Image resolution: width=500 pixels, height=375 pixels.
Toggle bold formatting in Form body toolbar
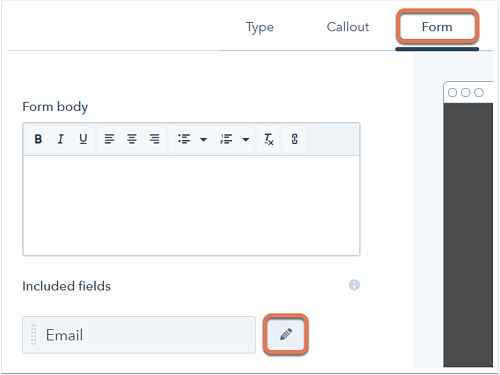(x=38, y=139)
